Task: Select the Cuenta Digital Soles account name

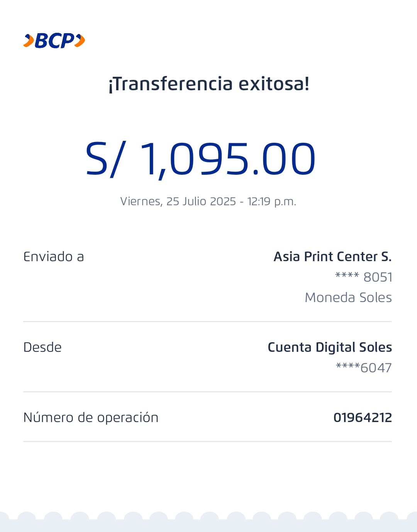Action: coord(330,347)
